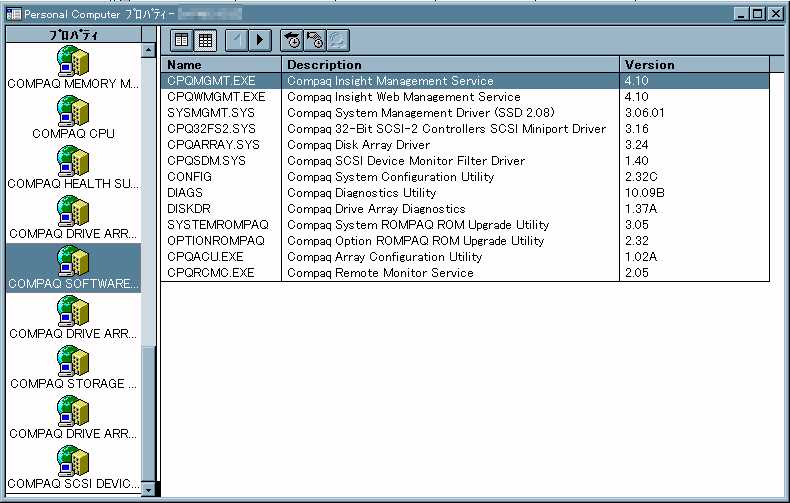The height and width of the screenshot is (503, 790).
Task: Click version value 3.06.01
Action: coord(644,113)
